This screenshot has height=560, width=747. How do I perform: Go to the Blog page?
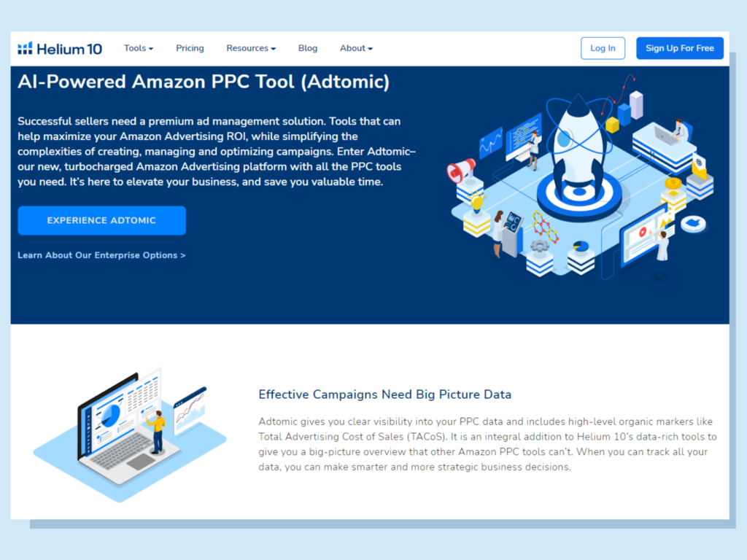pyautogui.click(x=308, y=48)
